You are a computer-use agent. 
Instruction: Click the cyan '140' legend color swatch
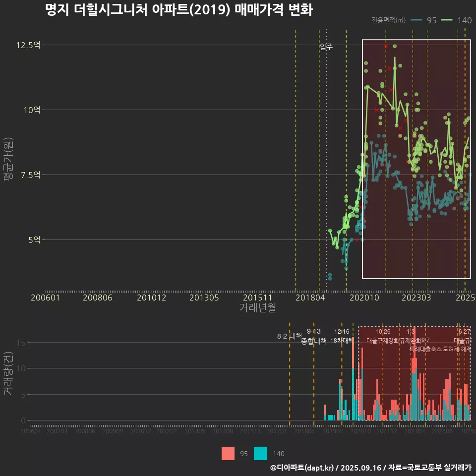pos(260,454)
